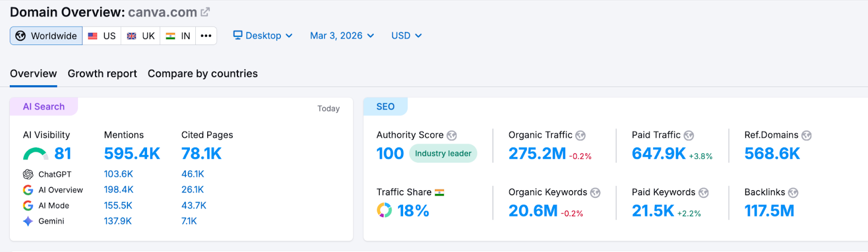Click the globe icon beside Backlinks
This screenshot has height=252, width=868.
[793, 193]
